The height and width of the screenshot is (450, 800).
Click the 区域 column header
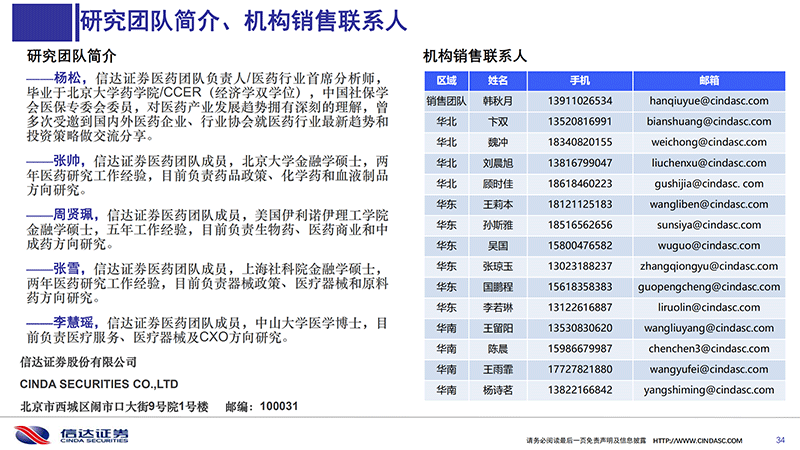446,81
